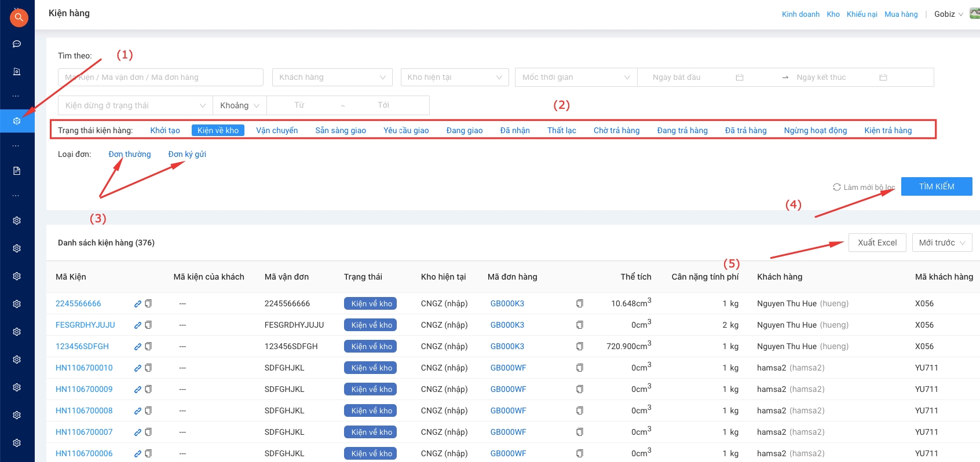Image resolution: width=980 pixels, height=462 pixels.
Task: Click the orange search icon in sidebar
Action: (x=19, y=17)
